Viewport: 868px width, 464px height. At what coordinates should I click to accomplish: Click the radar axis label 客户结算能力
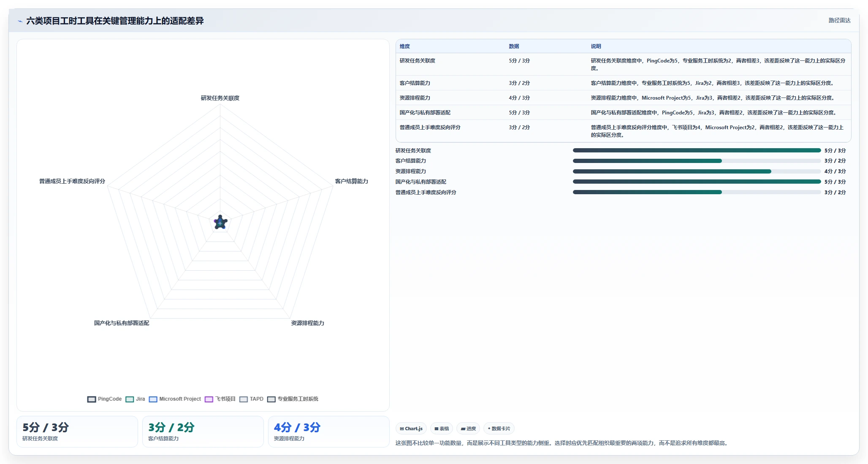click(x=352, y=181)
